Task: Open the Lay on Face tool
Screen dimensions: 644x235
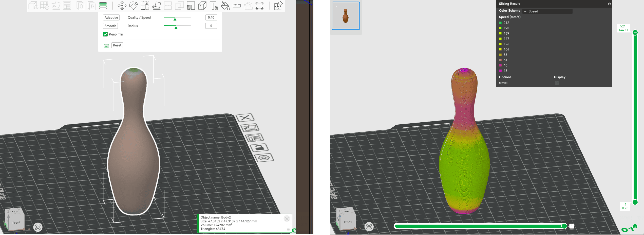Action: (156, 6)
